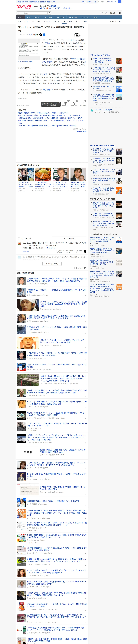138x644 pixels.
Task: Dismiss the 「臭うおじさん」 recommended article card
Action: [33, 191]
